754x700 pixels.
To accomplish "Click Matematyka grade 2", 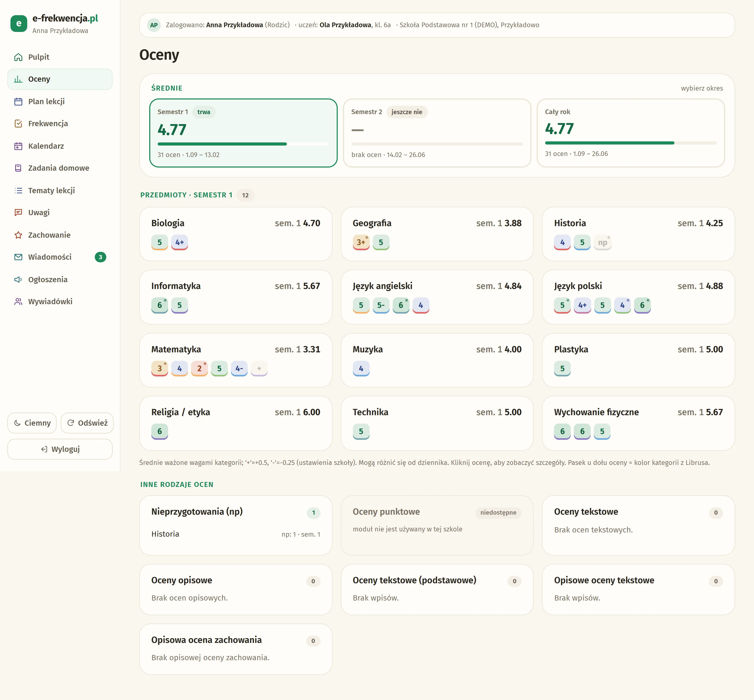I will click(199, 369).
